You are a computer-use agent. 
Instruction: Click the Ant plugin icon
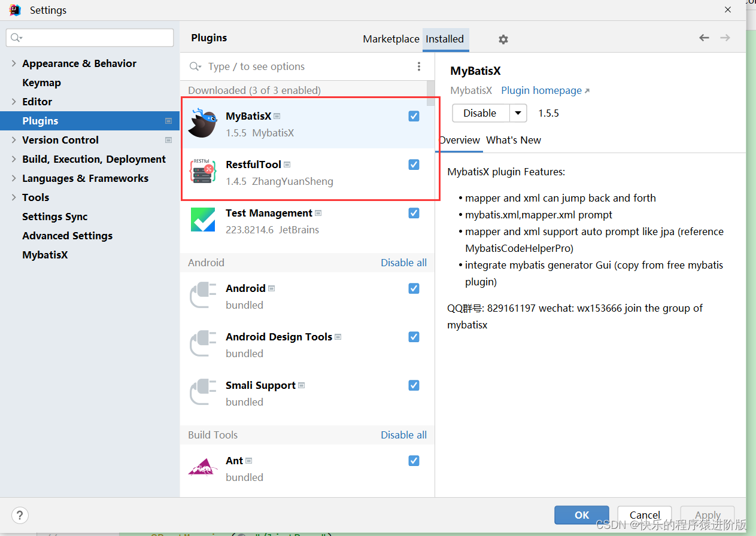203,468
